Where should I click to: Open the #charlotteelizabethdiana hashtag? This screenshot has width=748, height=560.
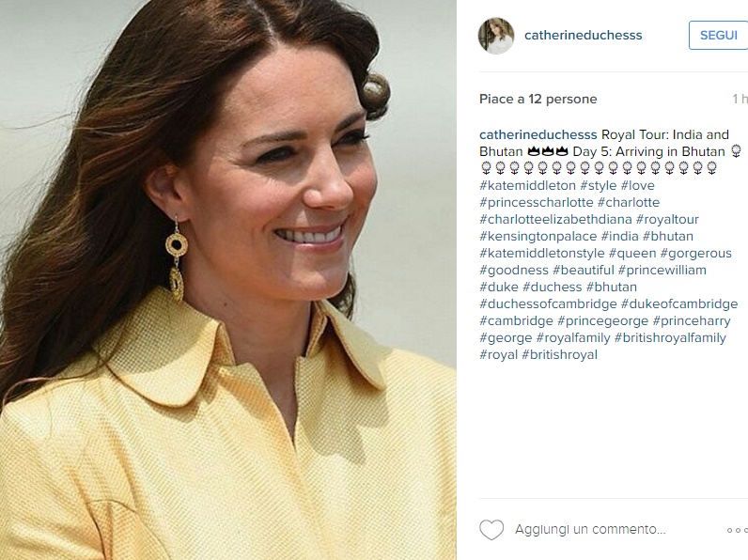click(x=555, y=220)
